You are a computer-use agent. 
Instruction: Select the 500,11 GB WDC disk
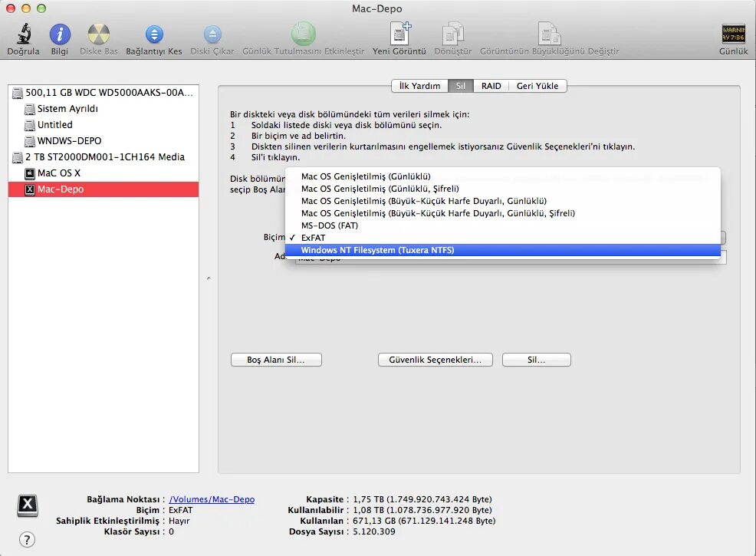click(104, 92)
